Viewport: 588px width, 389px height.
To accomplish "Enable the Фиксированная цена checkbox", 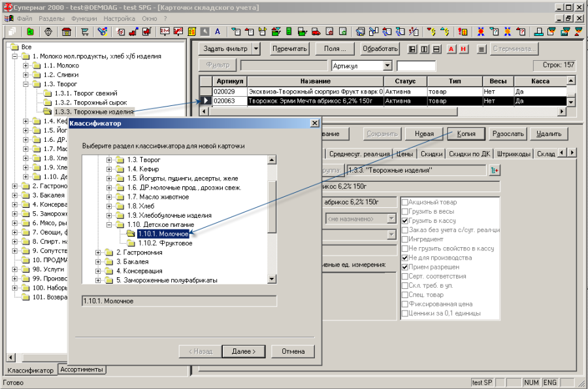I will coord(405,304).
